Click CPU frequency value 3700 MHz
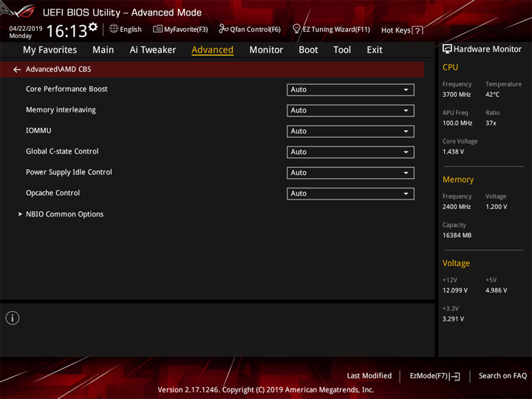The height and width of the screenshot is (399, 532). (x=457, y=95)
